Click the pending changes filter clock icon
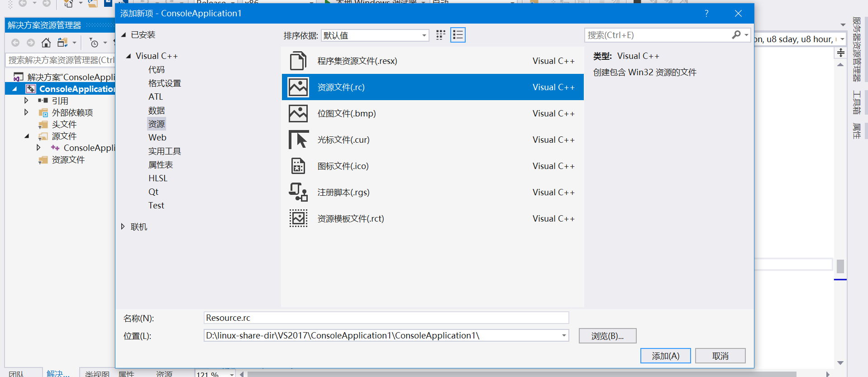 [x=94, y=43]
